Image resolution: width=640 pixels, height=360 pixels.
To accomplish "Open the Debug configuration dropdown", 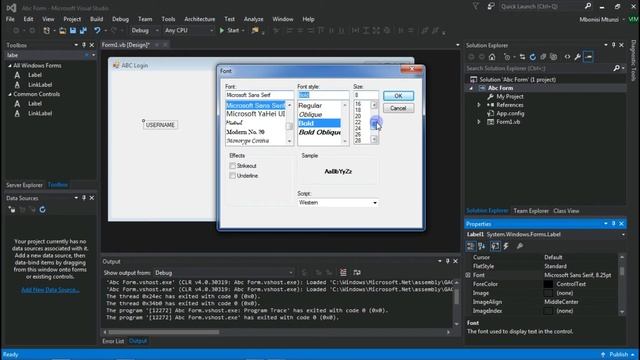I will pyautogui.click(x=144, y=30).
